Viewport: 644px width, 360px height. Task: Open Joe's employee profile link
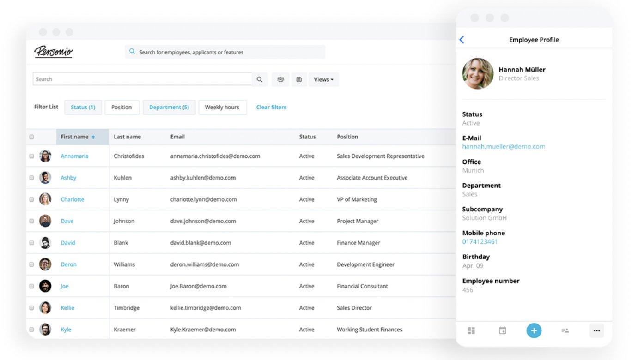click(x=65, y=286)
